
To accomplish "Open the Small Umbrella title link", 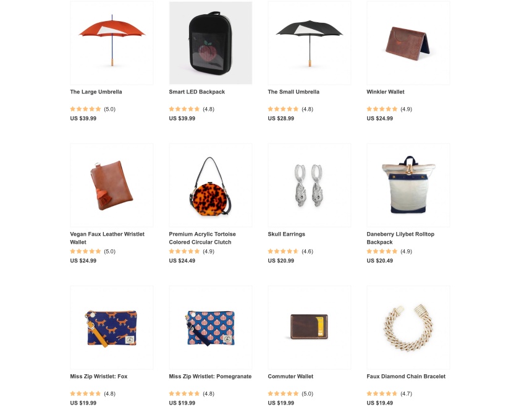I will pos(293,92).
